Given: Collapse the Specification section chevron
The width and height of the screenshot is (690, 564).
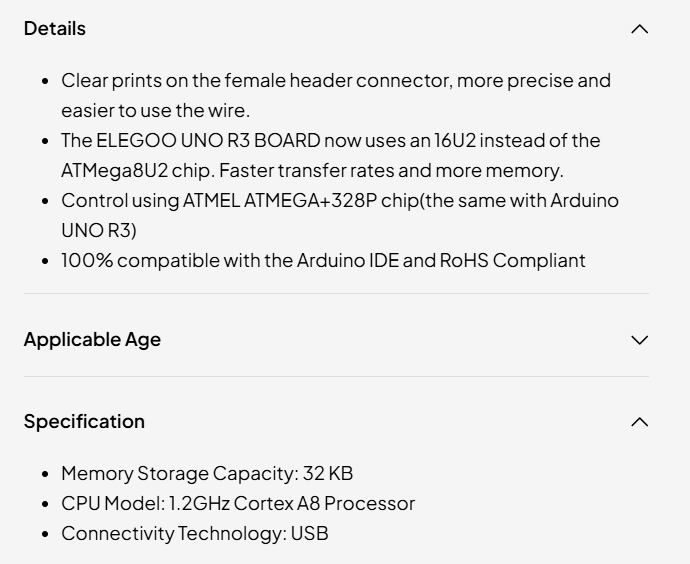Looking at the screenshot, I should point(640,422).
